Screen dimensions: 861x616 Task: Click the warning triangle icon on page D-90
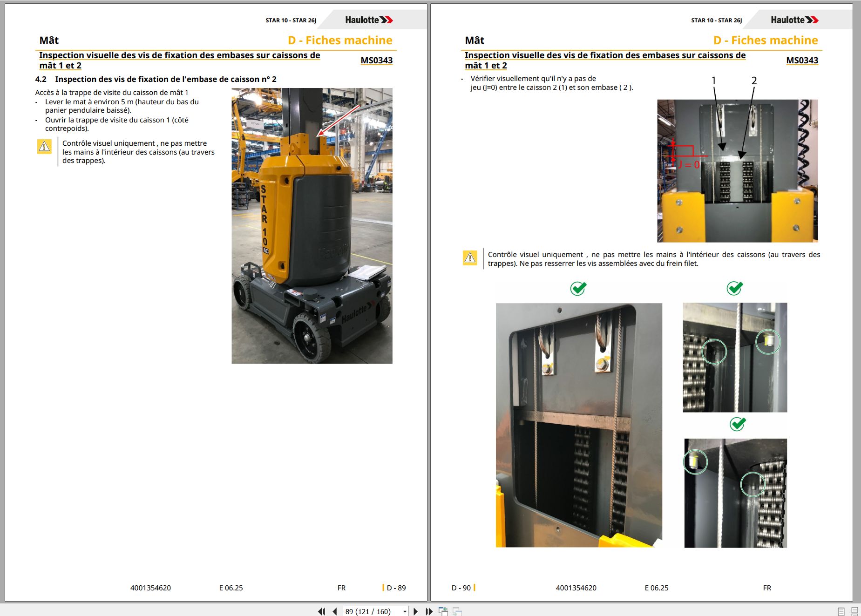tap(470, 257)
